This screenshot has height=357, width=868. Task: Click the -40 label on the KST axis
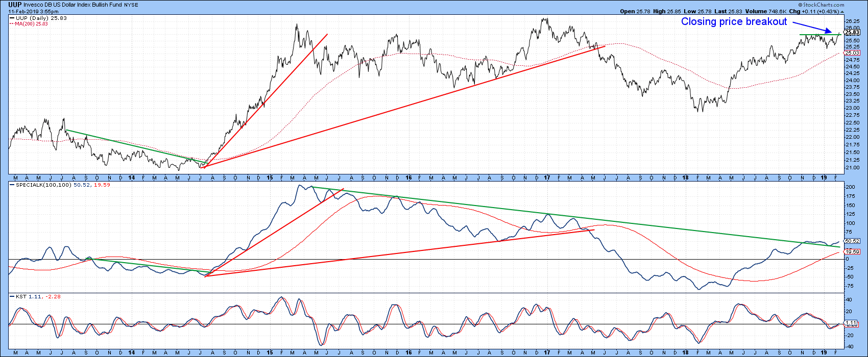pyautogui.click(x=849, y=347)
